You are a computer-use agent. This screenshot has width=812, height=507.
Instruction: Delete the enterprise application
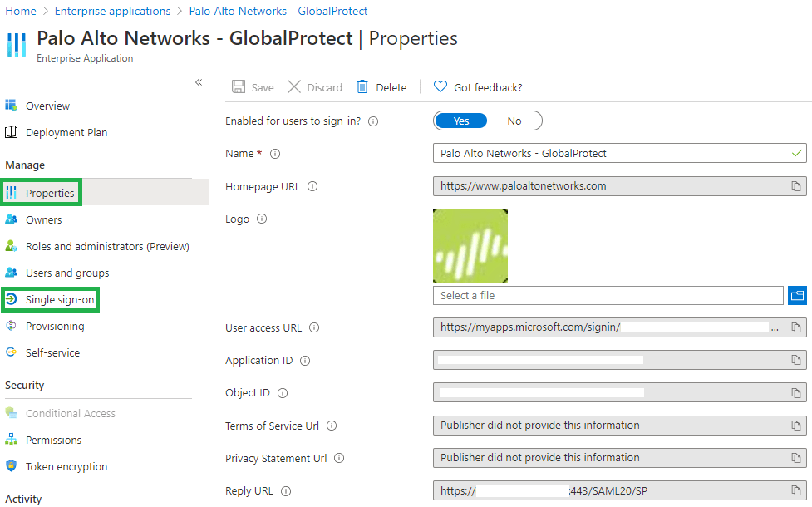[381, 87]
